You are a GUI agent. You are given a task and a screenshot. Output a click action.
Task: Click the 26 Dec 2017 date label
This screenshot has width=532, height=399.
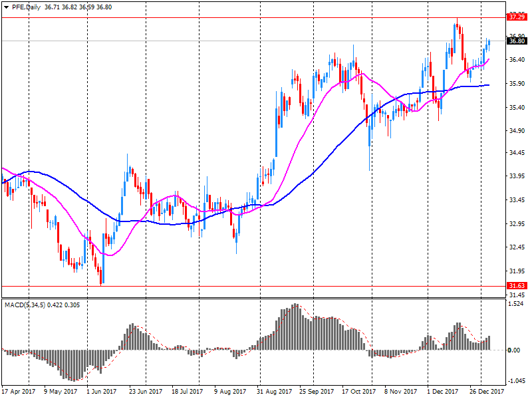point(483,392)
